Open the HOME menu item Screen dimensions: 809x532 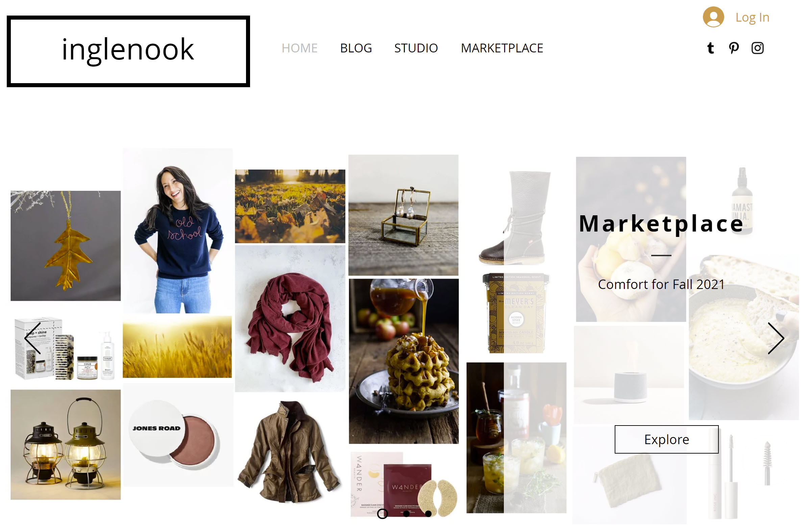(299, 48)
